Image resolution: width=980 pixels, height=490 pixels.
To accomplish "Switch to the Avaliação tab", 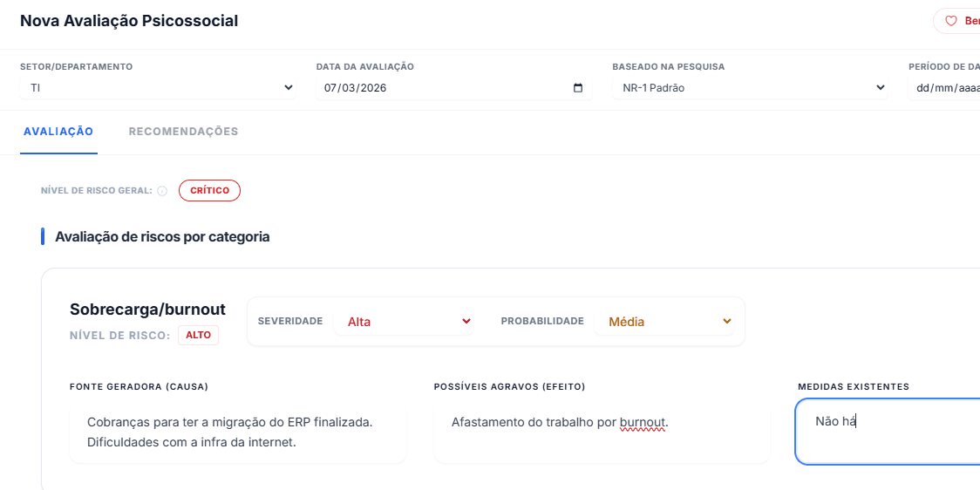I will pos(58,132).
